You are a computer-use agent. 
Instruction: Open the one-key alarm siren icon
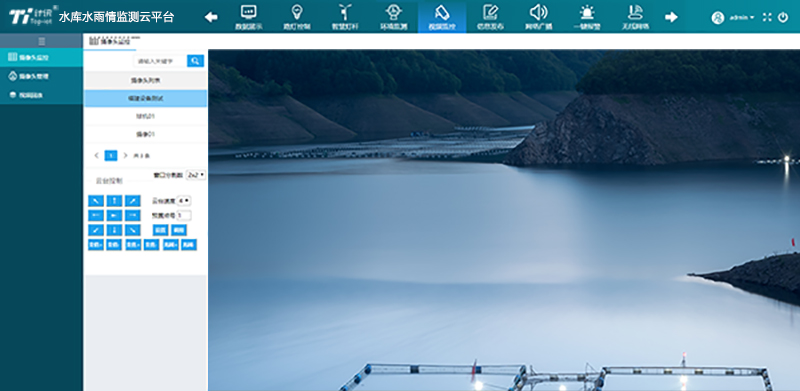coord(587,17)
